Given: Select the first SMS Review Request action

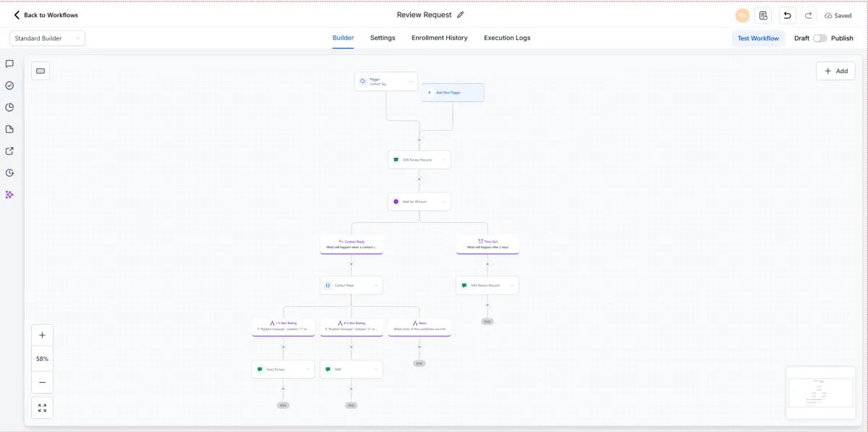Looking at the screenshot, I should [419, 160].
